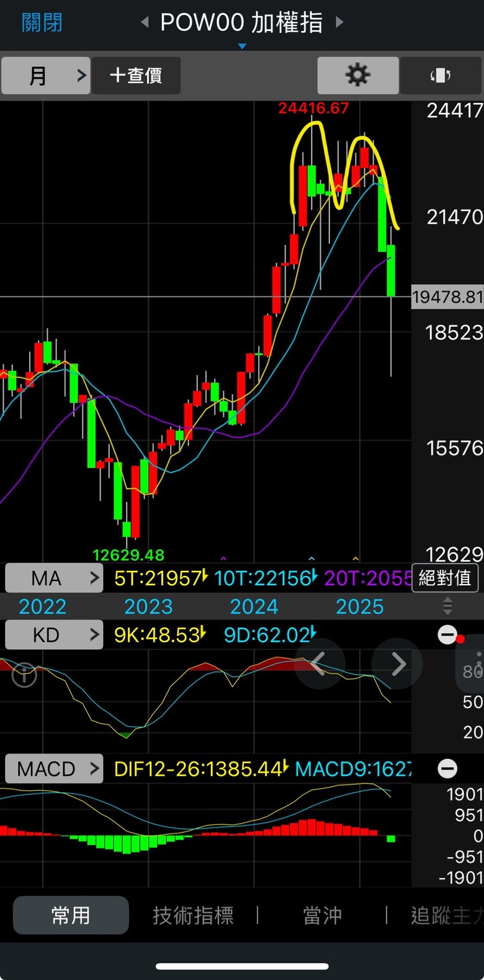
Task: Tap the info icon on KD panel
Action: (x=25, y=675)
